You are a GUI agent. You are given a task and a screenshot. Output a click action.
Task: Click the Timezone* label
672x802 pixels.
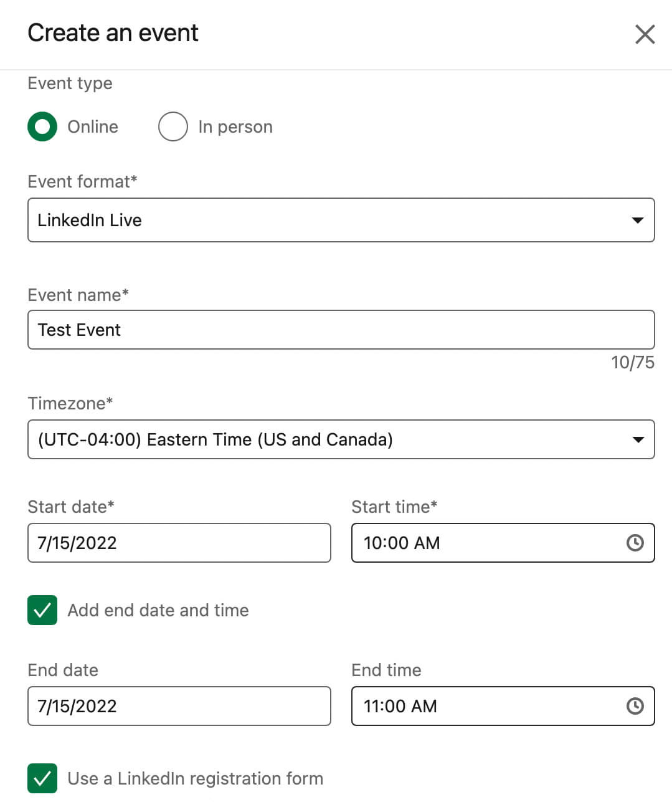(x=70, y=403)
